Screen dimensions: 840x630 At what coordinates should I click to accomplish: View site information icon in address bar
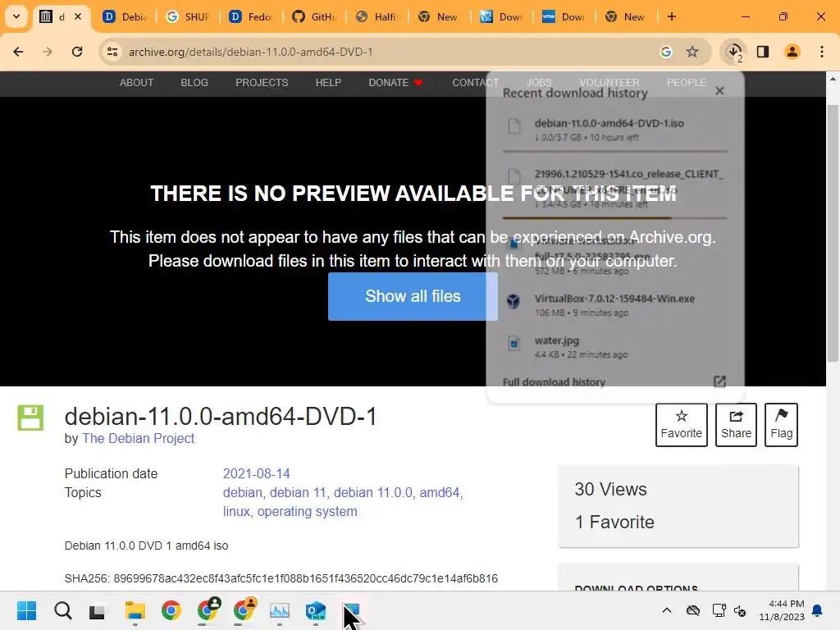112,52
